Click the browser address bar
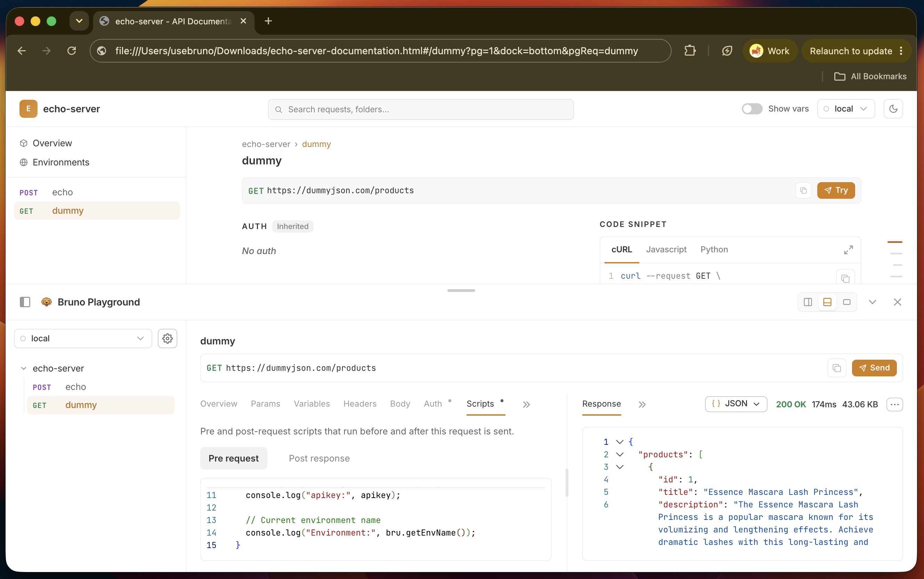This screenshot has height=579, width=924. pos(380,51)
